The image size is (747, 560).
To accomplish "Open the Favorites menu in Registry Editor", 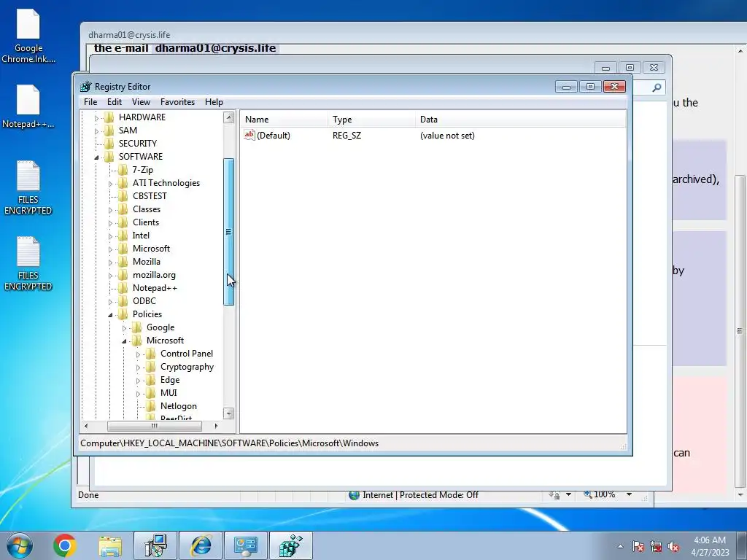I will (x=177, y=102).
